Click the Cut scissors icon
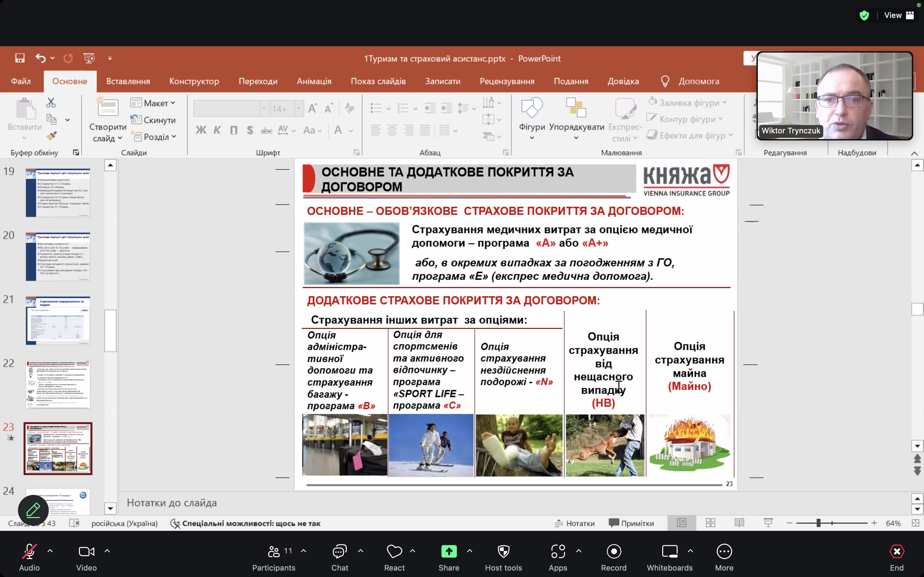The width and height of the screenshot is (924, 577). pyautogui.click(x=51, y=103)
